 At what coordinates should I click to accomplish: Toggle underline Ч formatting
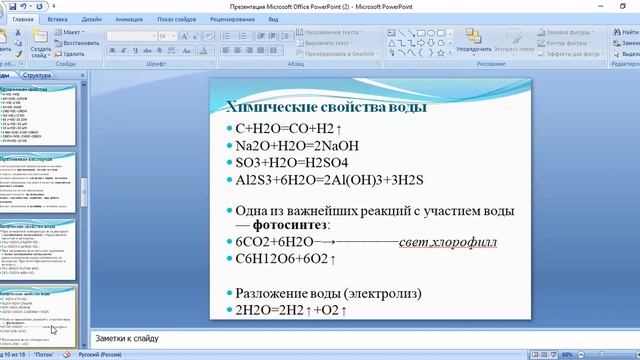pos(136,51)
